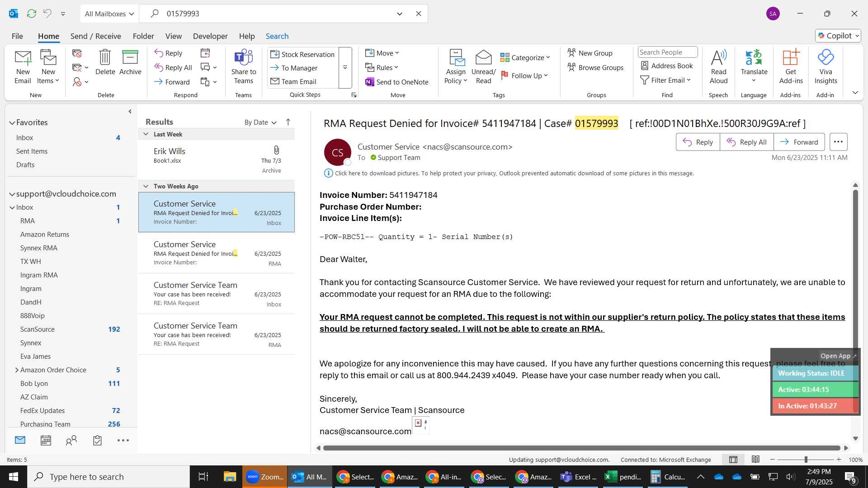Screen dimensions: 868x488
Task: Clear the search box with the X
Action: tap(419, 14)
